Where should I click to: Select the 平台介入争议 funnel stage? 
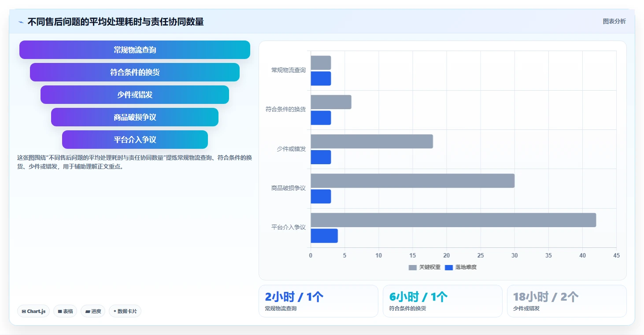click(x=135, y=140)
